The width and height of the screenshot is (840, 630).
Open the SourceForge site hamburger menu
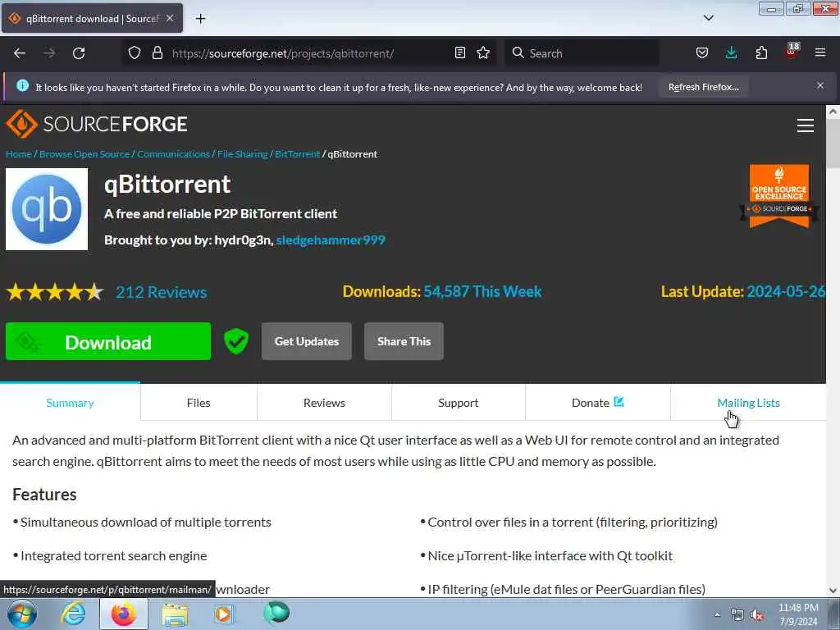[806, 126]
